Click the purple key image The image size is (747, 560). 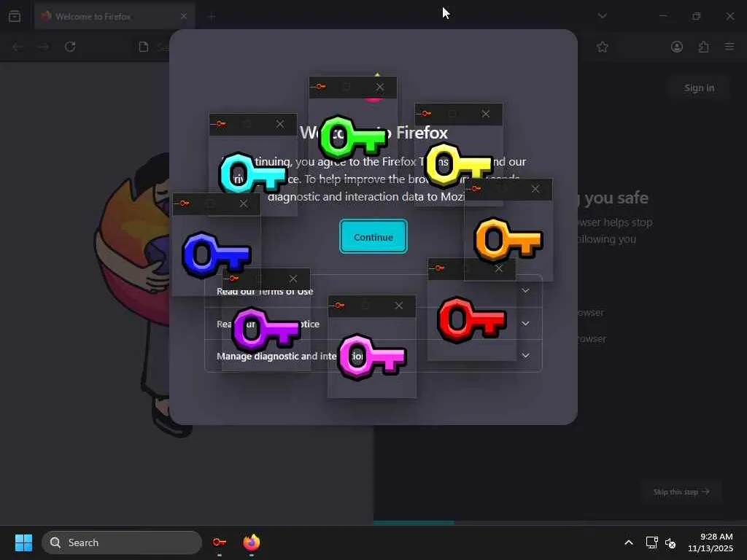click(266, 330)
